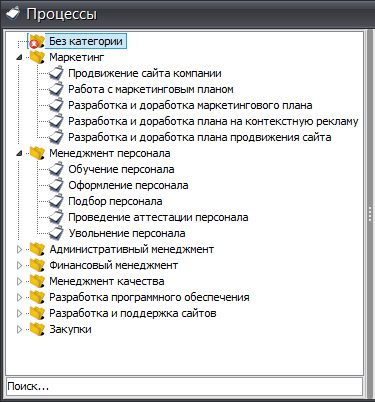The height and width of the screenshot is (402, 375).
Task: Click process icon for Подбор персонала
Action: pyautogui.click(x=56, y=201)
